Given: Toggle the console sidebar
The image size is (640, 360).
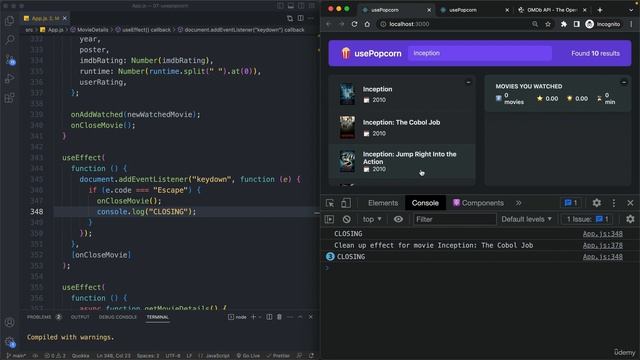Looking at the screenshot, I should coord(329,219).
